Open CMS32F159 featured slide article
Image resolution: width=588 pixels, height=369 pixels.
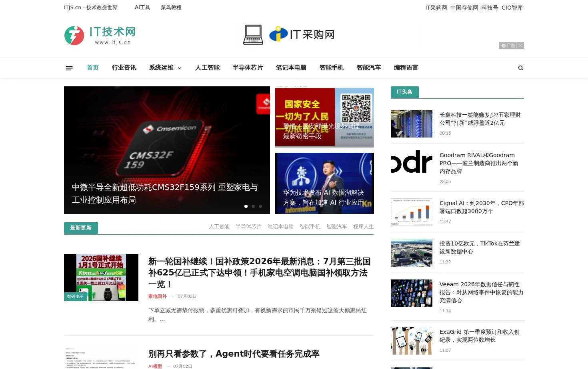click(167, 150)
